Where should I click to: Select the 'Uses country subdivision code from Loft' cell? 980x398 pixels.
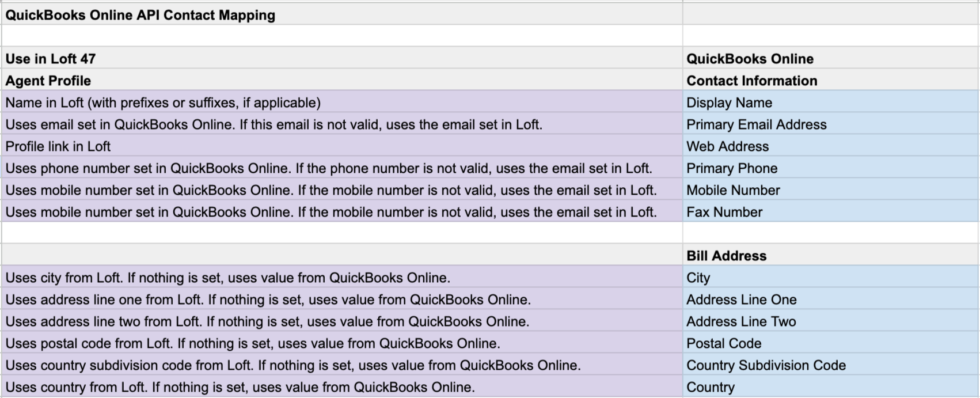pos(342,365)
